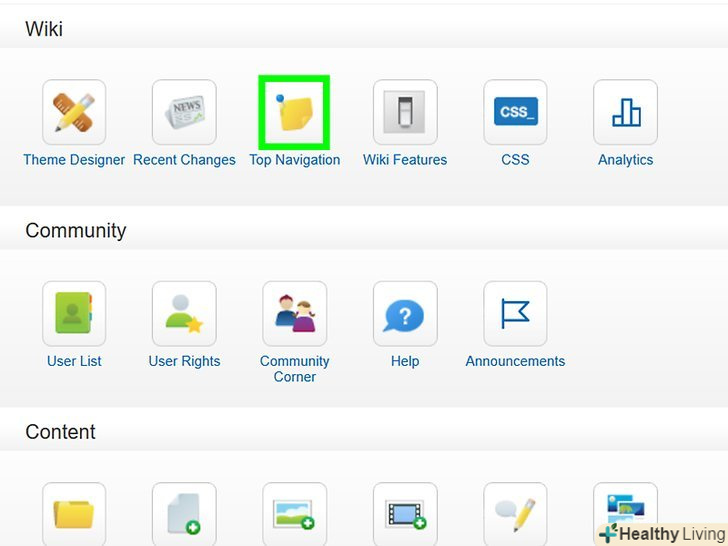
Task: Open the Top Navigation sticky note icon
Action: coord(294,113)
